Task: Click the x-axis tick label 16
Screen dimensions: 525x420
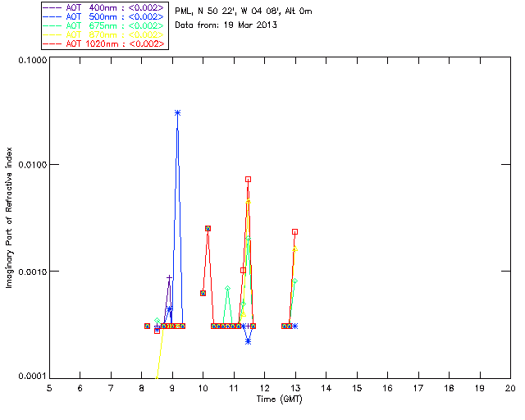Action: 388,388
